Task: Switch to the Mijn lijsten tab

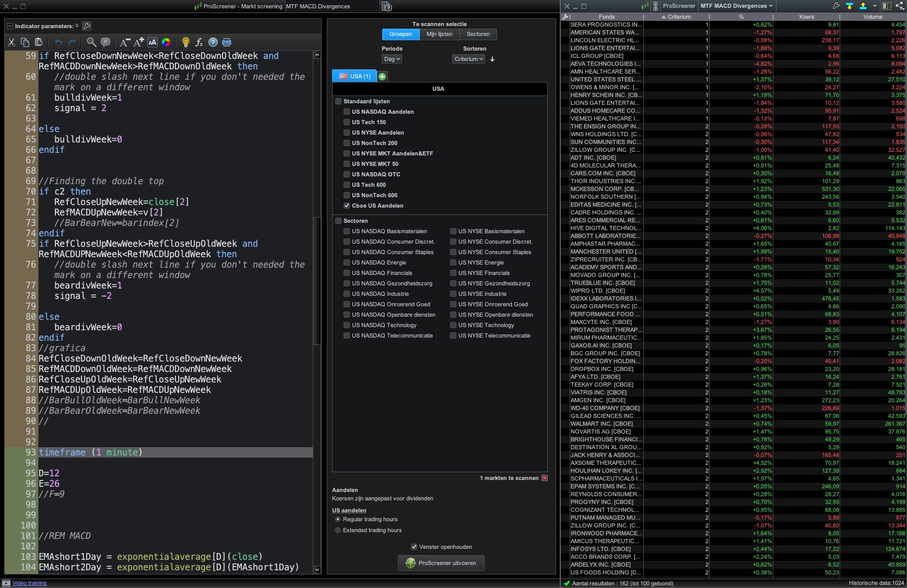Action: (439, 34)
